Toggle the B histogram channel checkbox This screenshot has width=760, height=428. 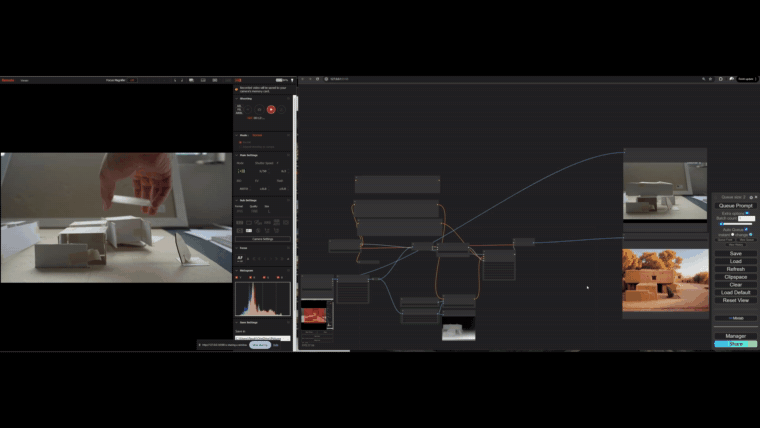[278, 278]
